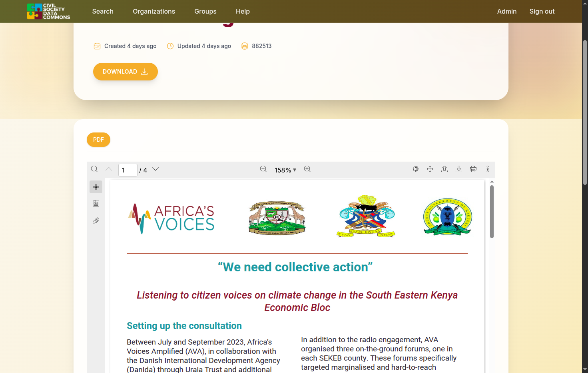Open the Help menu item

(x=243, y=11)
